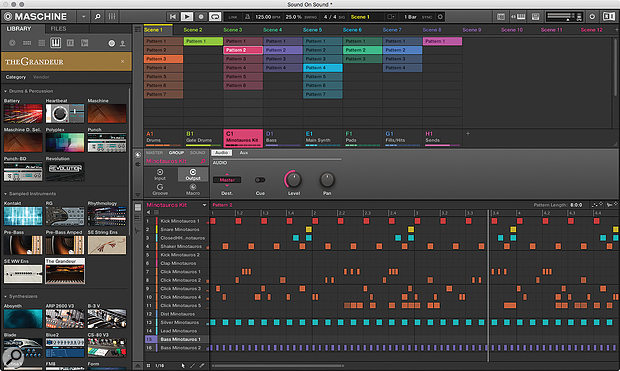
Task: Open the Minotauros Kit group dropdown
Action: tap(204, 205)
